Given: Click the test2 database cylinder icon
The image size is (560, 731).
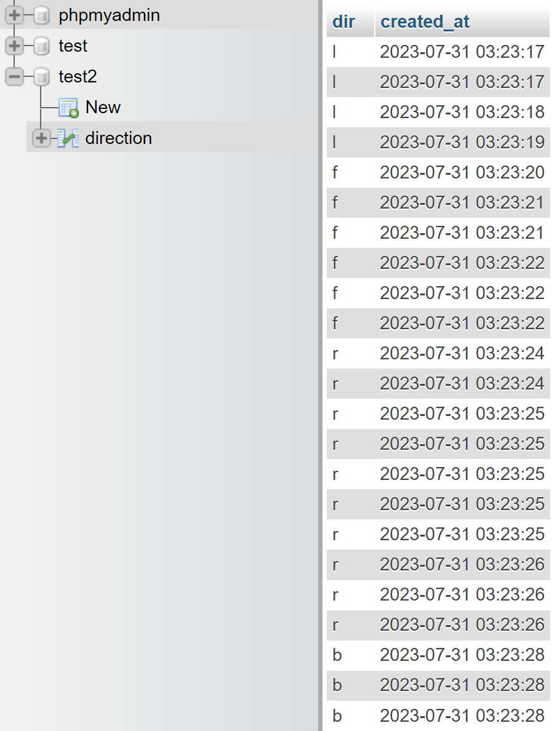Looking at the screenshot, I should point(42,77).
